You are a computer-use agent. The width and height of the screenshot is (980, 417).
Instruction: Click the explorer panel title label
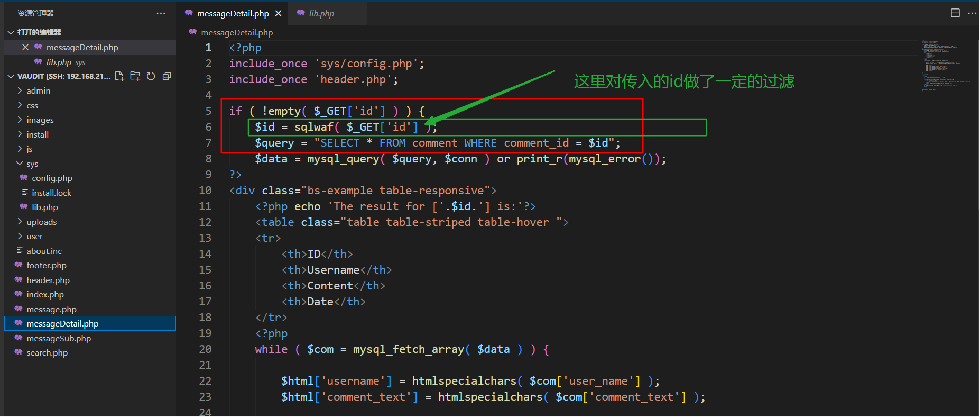point(35,13)
